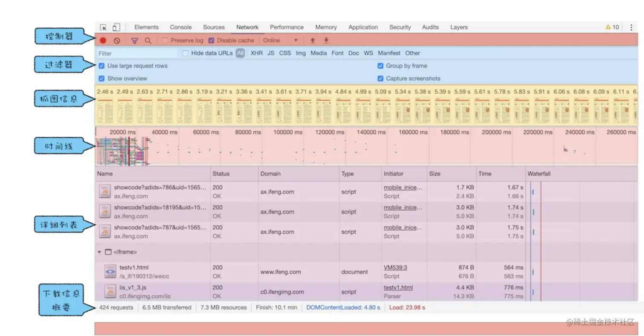Open DevTools three-dot menu
Viewport: 644px width, 336px height.
coord(631,27)
